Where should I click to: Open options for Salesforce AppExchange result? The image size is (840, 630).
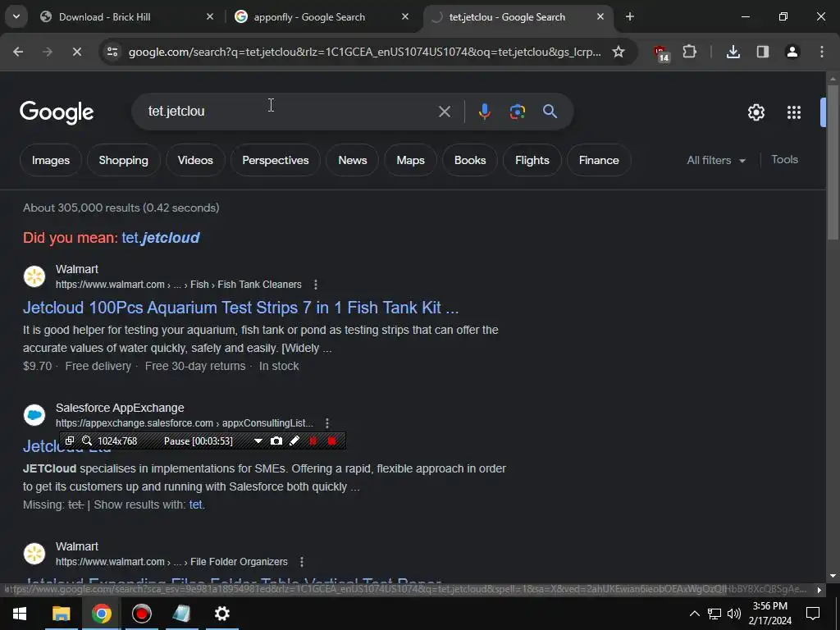click(327, 423)
